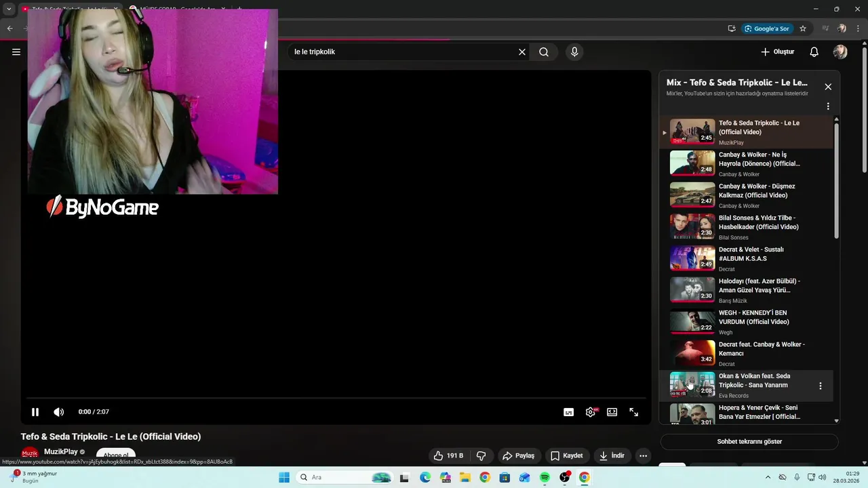Open MuzikPlay channel name link
868x488 pixels.
coord(61,451)
